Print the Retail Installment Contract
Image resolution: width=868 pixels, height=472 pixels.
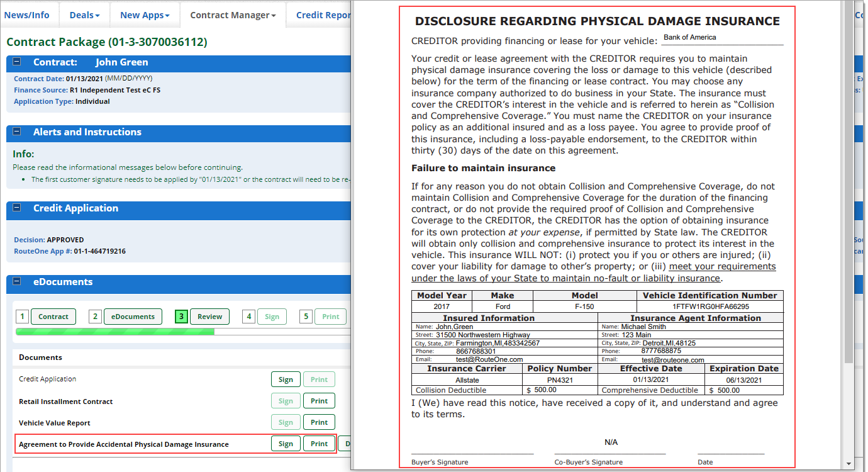coord(319,401)
